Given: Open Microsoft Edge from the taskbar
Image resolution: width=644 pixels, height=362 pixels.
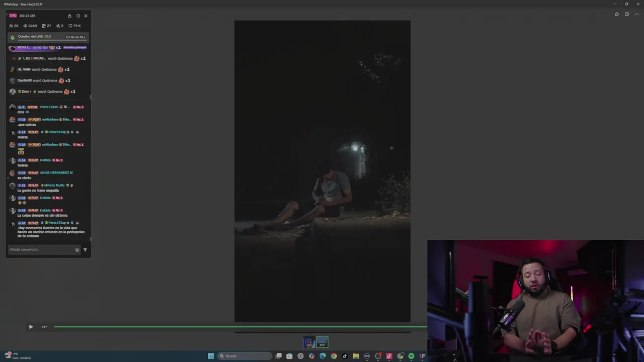Looking at the screenshot, I should 323,356.
